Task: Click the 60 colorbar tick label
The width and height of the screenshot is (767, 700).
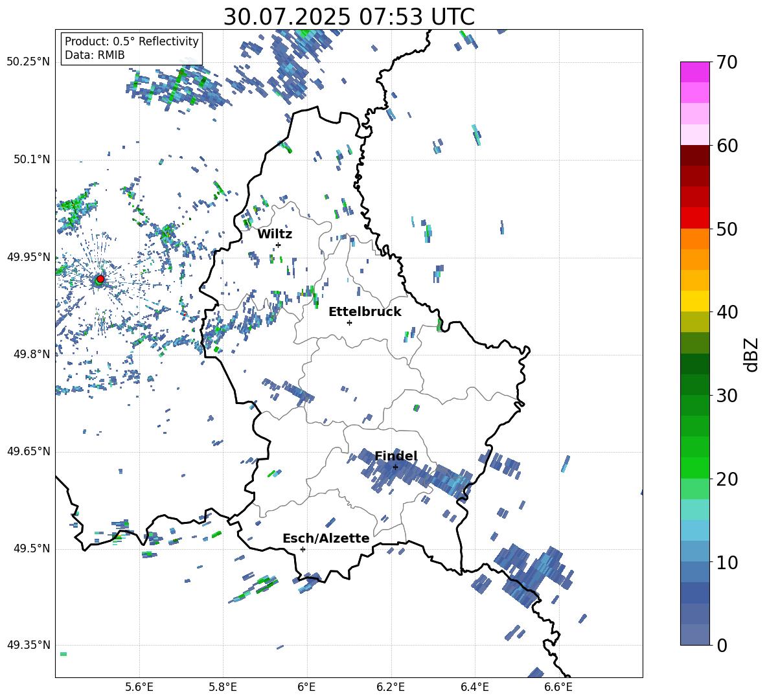Action: coord(727,146)
